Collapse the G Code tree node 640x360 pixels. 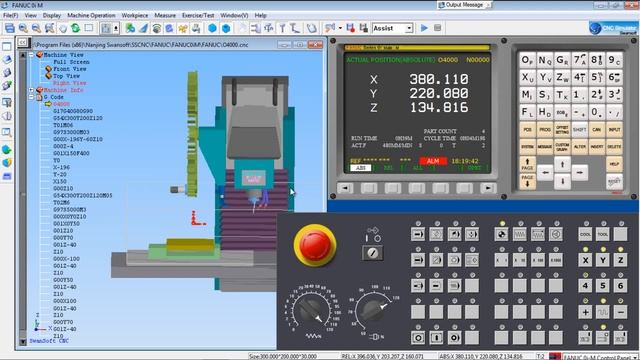point(31,97)
